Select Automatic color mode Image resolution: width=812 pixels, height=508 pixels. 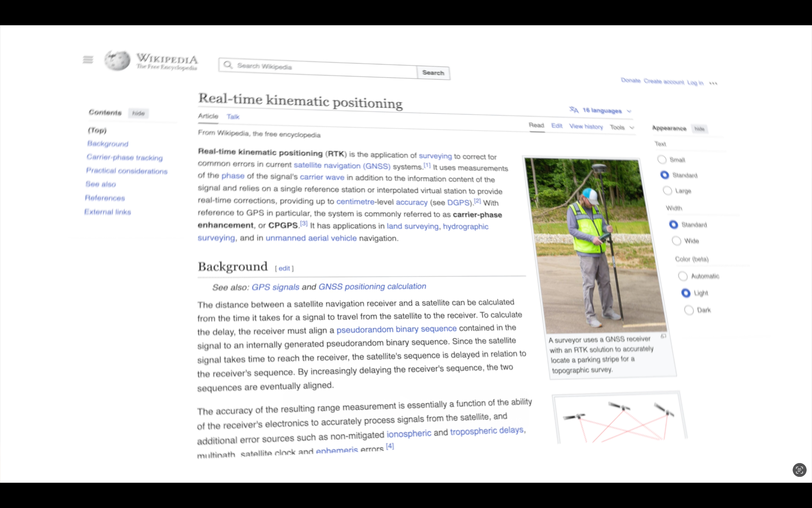(683, 276)
